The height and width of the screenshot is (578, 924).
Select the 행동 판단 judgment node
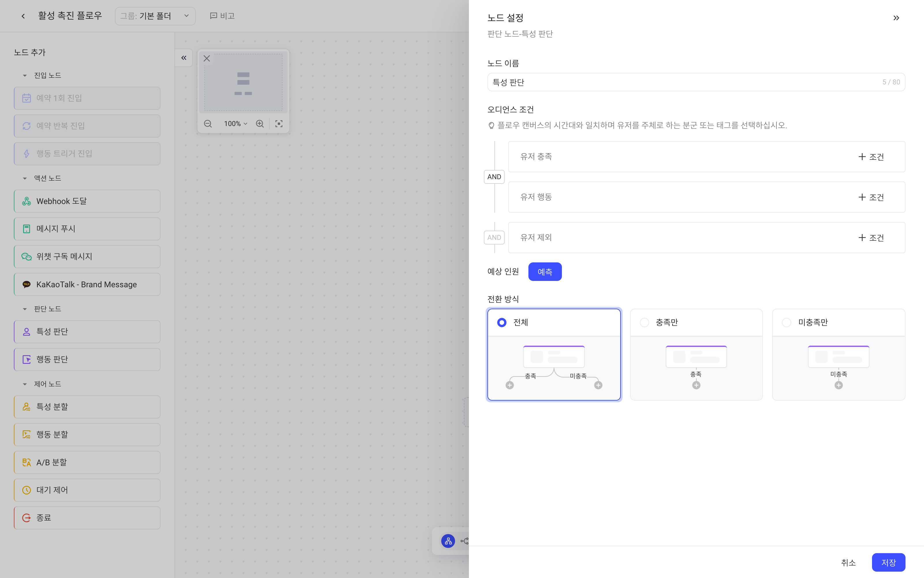[x=87, y=359]
